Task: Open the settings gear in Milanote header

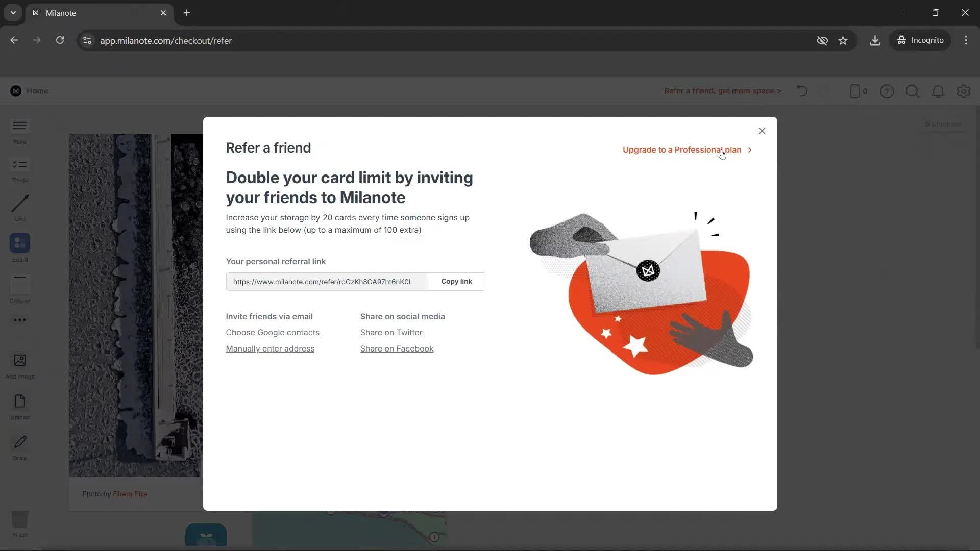Action: tap(963, 91)
